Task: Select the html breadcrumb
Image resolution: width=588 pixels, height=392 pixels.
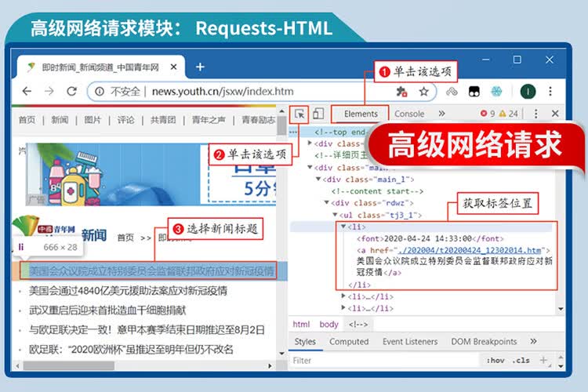Action: tap(301, 324)
